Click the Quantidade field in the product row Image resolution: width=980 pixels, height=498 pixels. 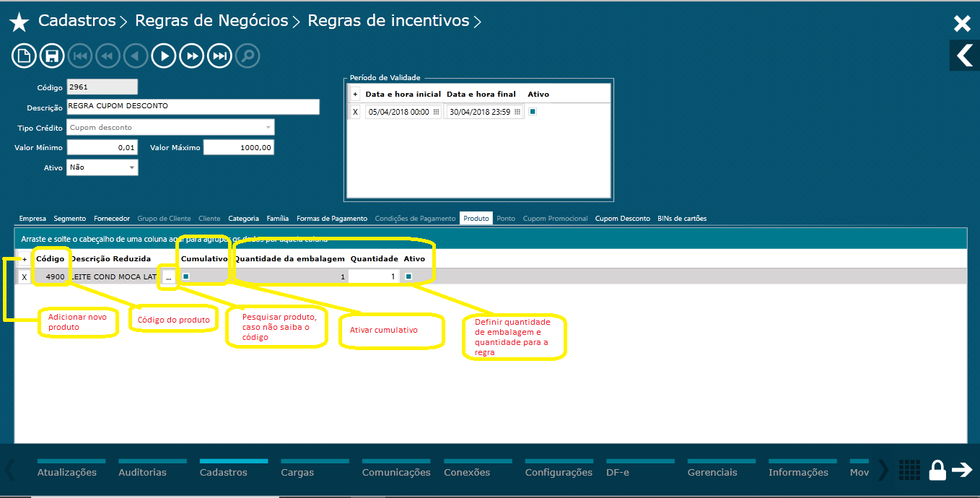point(374,276)
